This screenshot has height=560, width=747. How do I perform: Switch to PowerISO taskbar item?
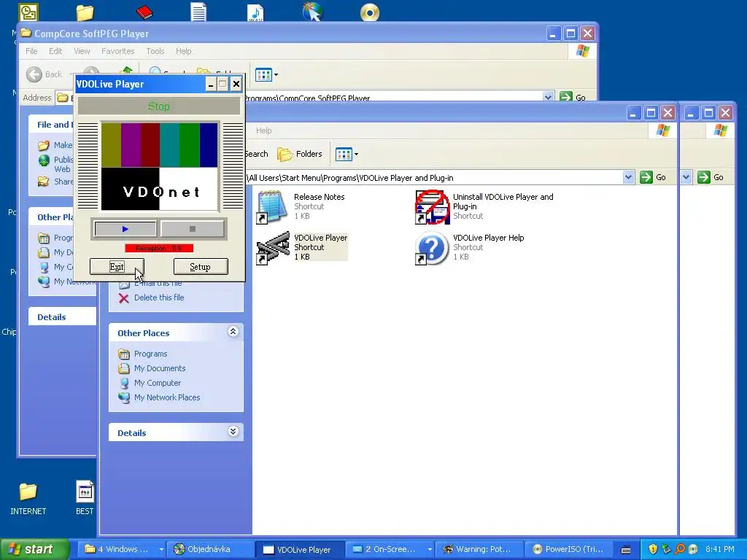pyautogui.click(x=569, y=549)
